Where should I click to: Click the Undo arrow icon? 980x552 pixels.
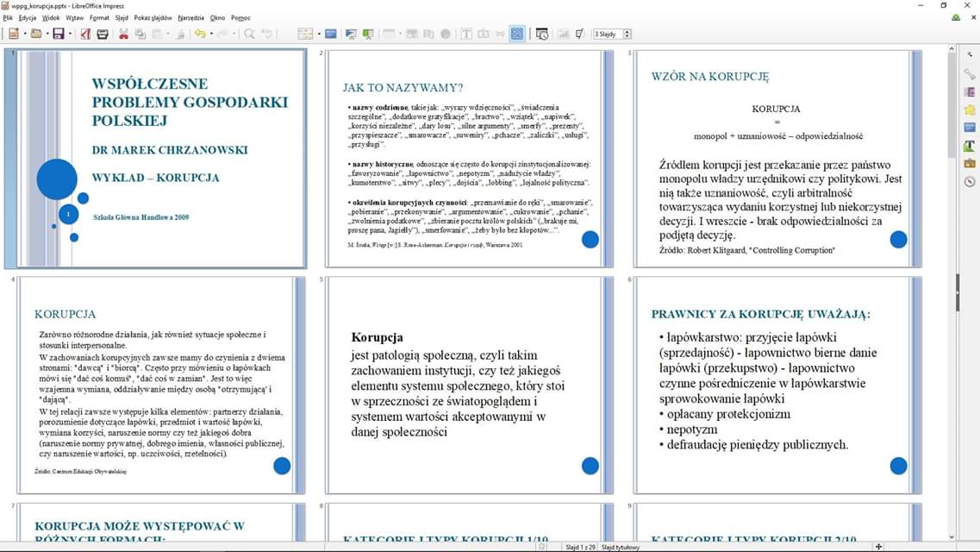[200, 34]
